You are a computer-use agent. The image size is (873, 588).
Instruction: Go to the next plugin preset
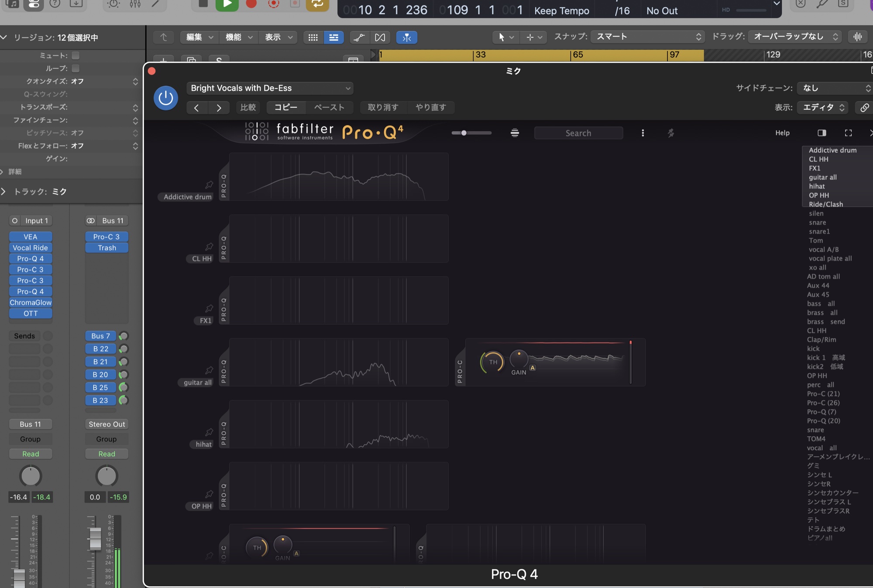pyautogui.click(x=219, y=108)
